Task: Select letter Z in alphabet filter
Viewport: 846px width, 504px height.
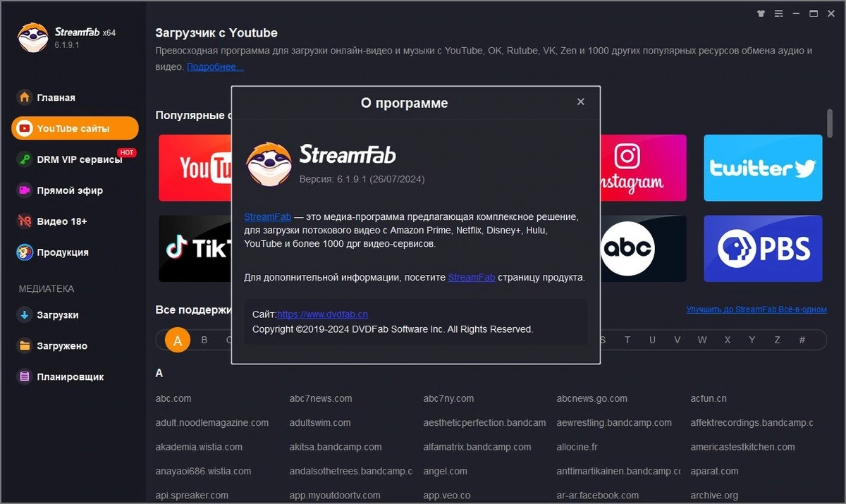Action: pos(778,340)
